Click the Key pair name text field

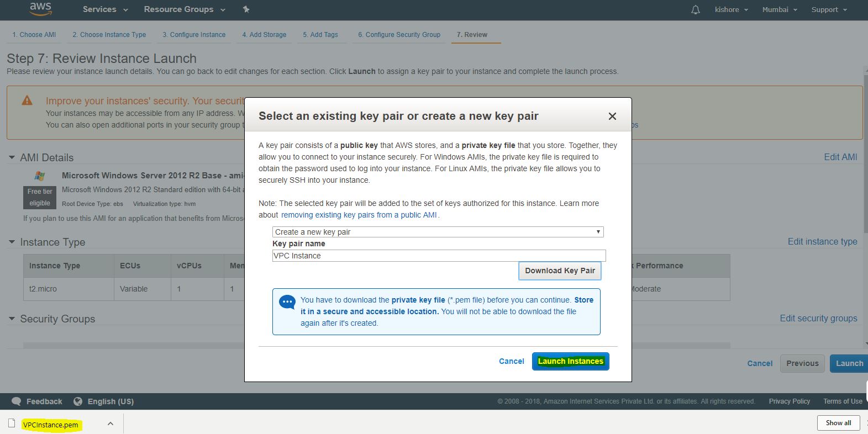[439, 256]
